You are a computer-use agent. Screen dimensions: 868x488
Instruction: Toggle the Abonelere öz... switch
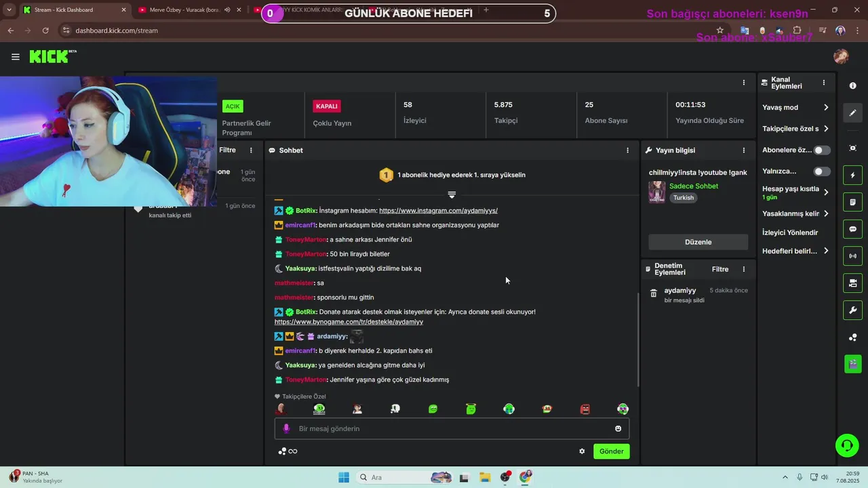point(822,150)
